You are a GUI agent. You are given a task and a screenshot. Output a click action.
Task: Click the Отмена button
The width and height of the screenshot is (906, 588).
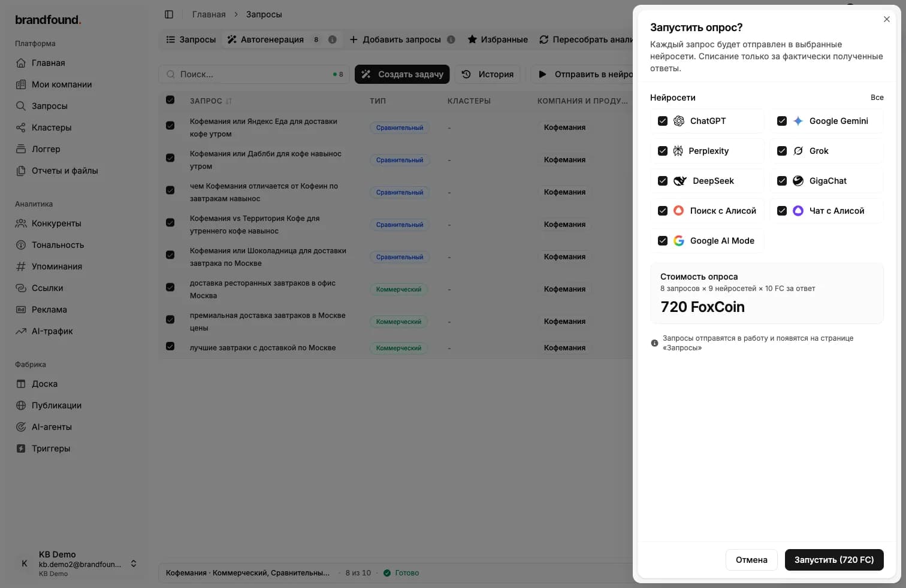pyautogui.click(x=751, y=560)
